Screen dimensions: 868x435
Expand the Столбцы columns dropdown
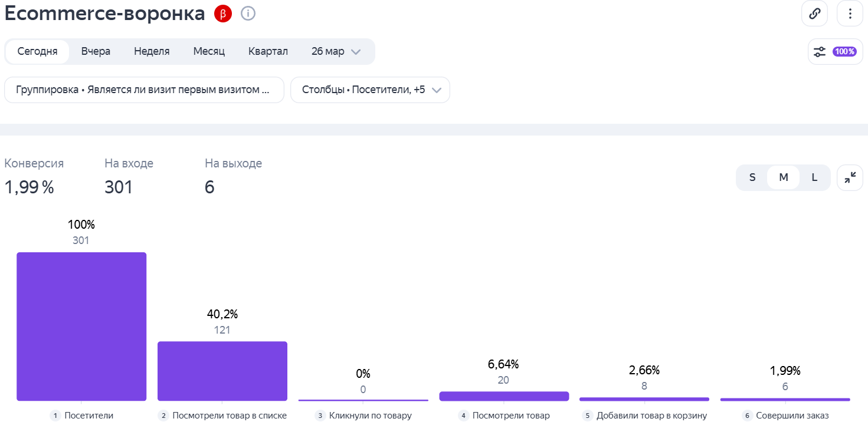370,90
